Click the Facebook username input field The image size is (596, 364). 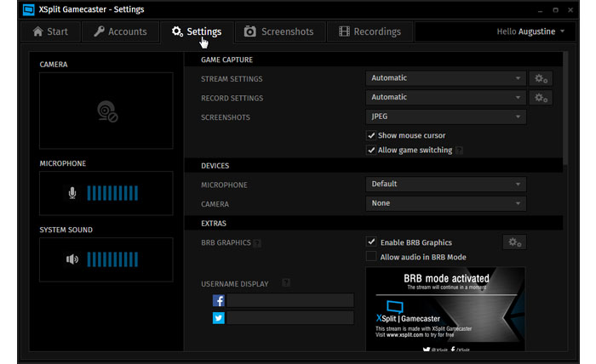coord(290,300)
